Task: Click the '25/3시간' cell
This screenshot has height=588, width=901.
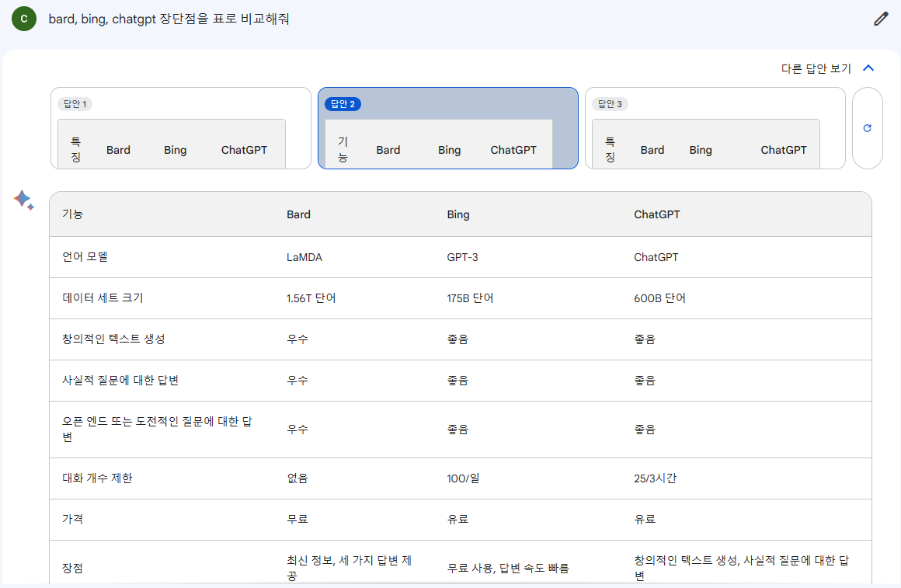Action: (x=655, y=478)
